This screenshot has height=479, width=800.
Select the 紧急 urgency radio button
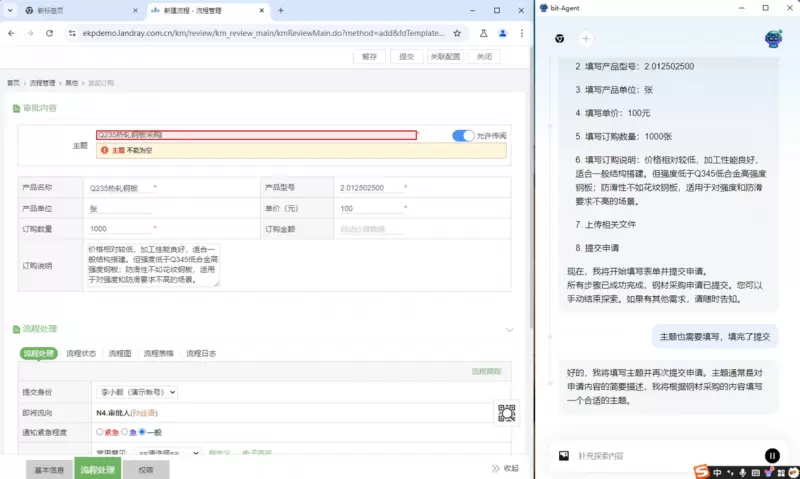[x=100, y=432]
